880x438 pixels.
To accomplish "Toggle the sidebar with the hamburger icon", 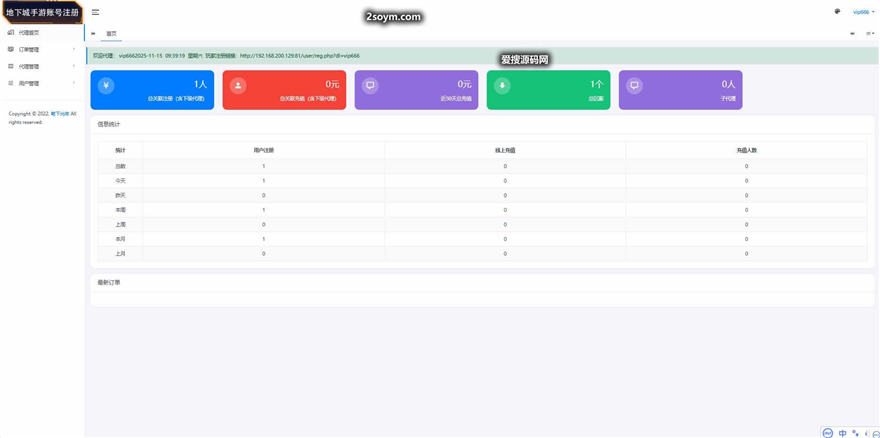I will pyautogui.click(x=95, y=12).
